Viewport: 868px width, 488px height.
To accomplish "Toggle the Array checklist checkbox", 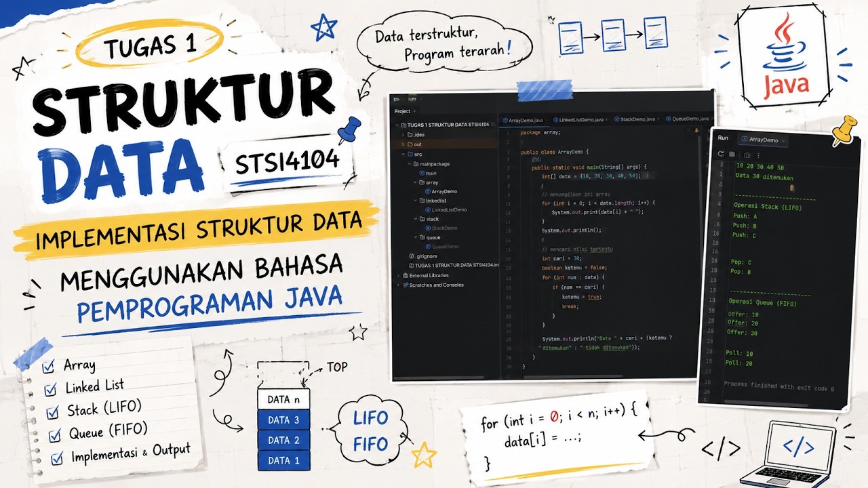I will coord(48,367).
